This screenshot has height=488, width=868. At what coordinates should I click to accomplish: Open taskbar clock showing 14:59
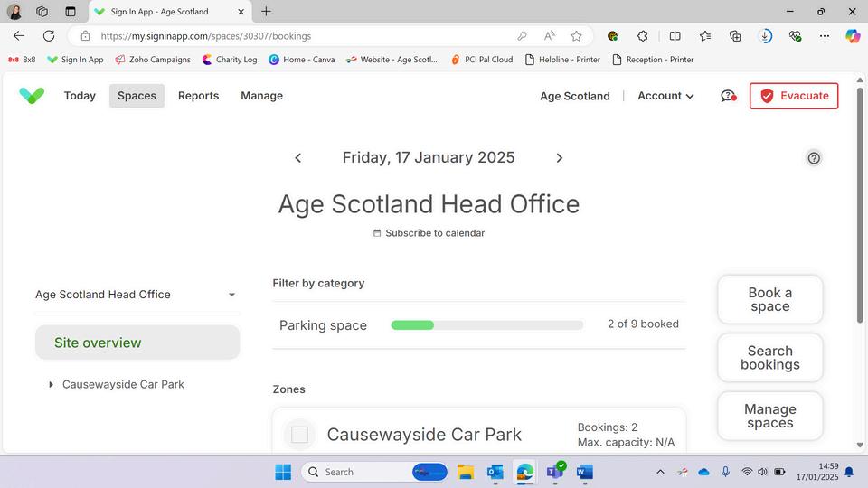pos(817,472)
